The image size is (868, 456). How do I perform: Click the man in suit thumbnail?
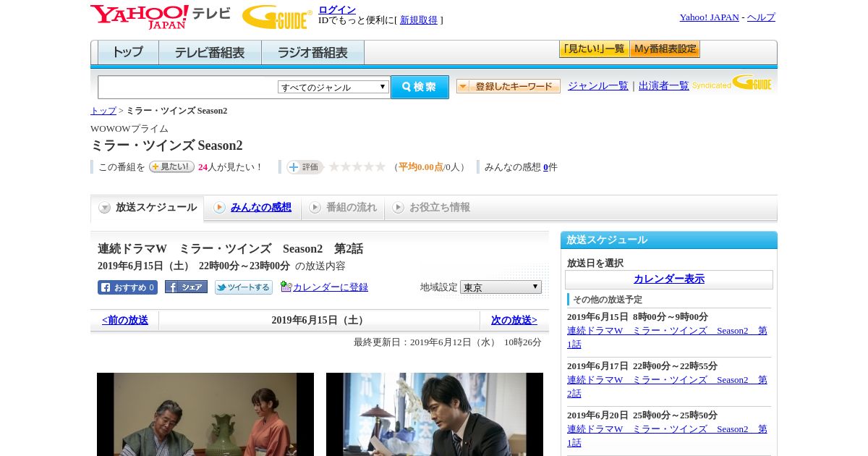click(x=435, y=414)
